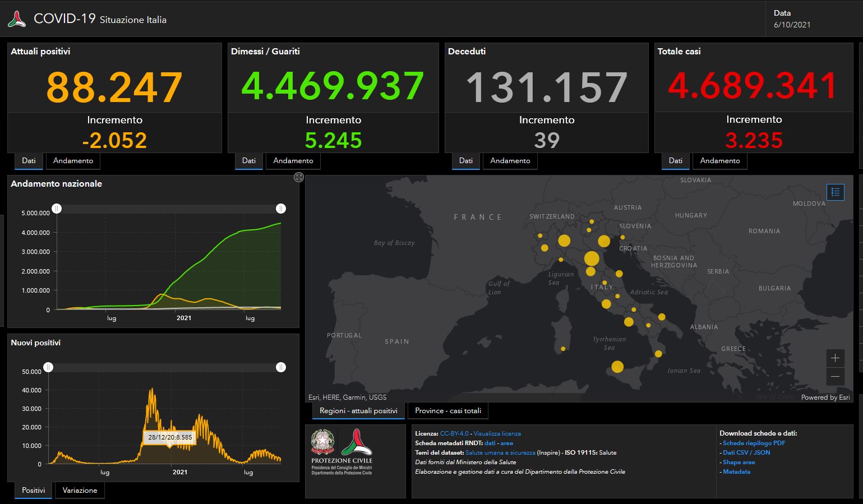Viewport: 863px width, 504px height.
Task: Grab the left handle of Andamento nazionale range slider
Action: [x=57, y=209]
